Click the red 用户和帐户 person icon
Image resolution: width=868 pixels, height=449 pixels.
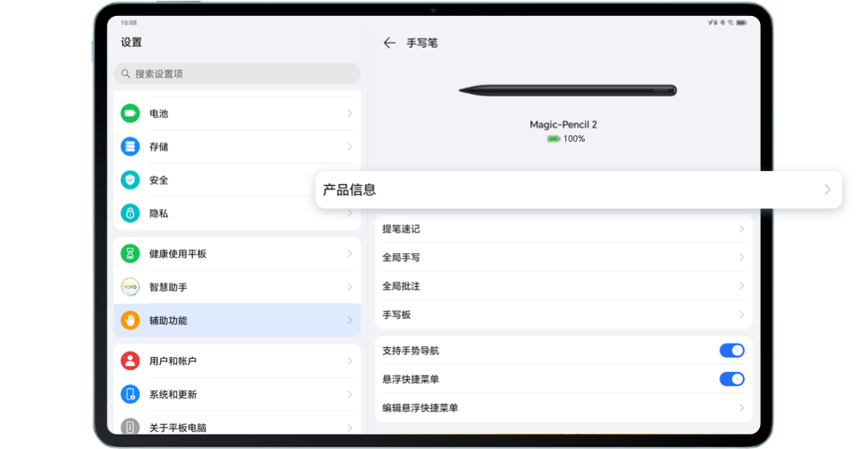[x=130, y=360]
